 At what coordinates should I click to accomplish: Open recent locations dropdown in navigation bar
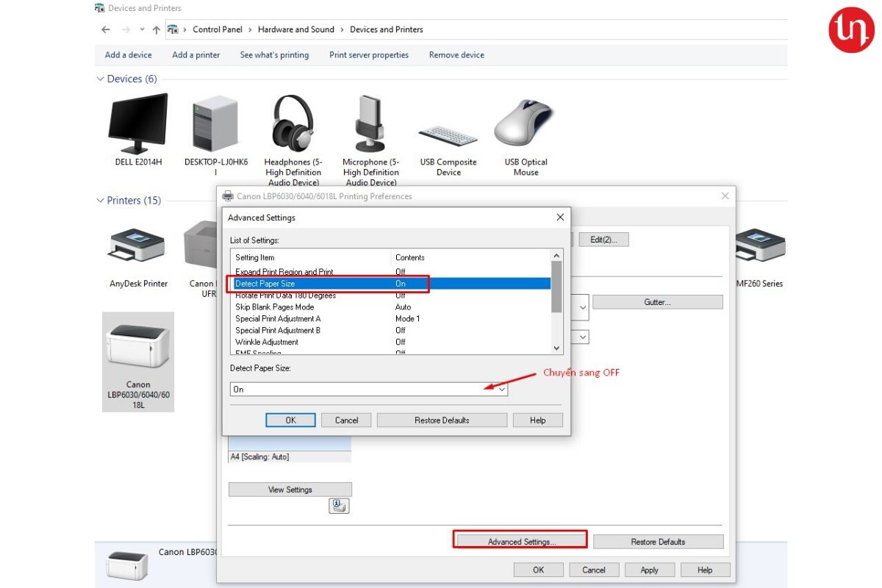pyautogui.click(x=141, y=30)
